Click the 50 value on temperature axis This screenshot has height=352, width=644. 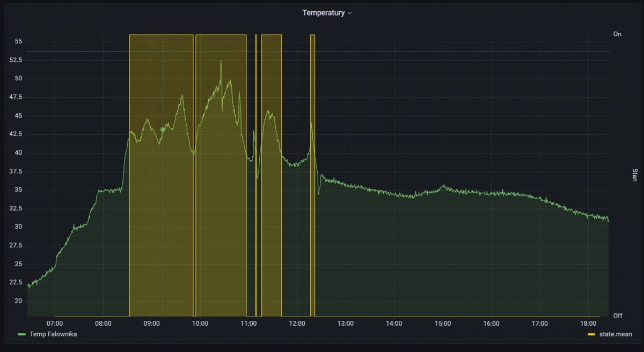tap(18, 78)
